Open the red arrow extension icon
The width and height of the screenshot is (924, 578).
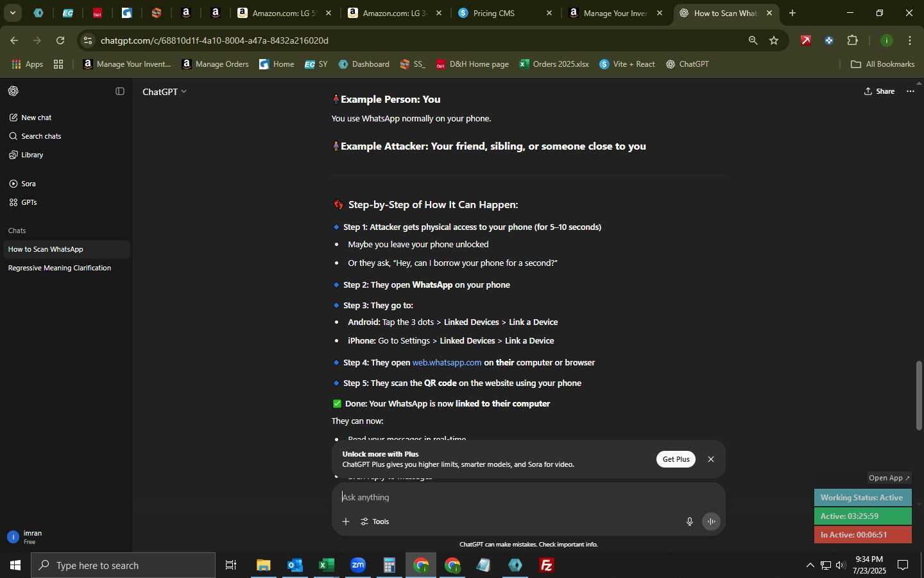tap(806, 40)
